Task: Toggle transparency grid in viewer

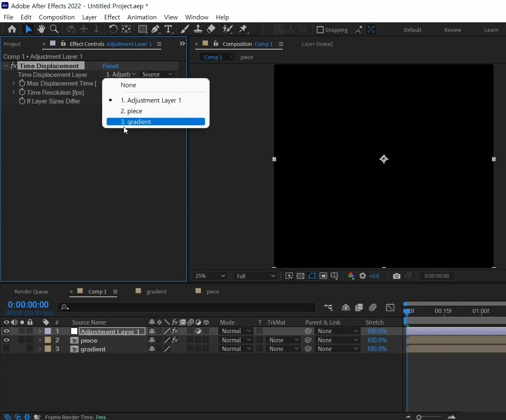Action: (301, 276)
